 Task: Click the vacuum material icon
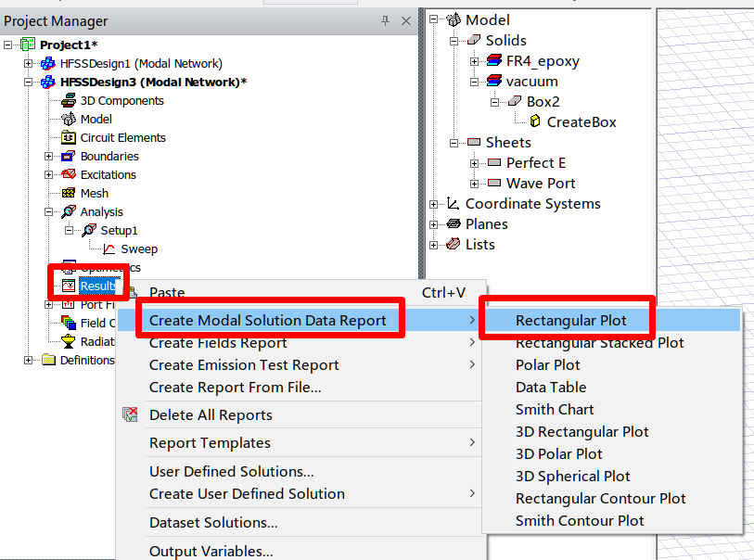click(x=494, y=81)
